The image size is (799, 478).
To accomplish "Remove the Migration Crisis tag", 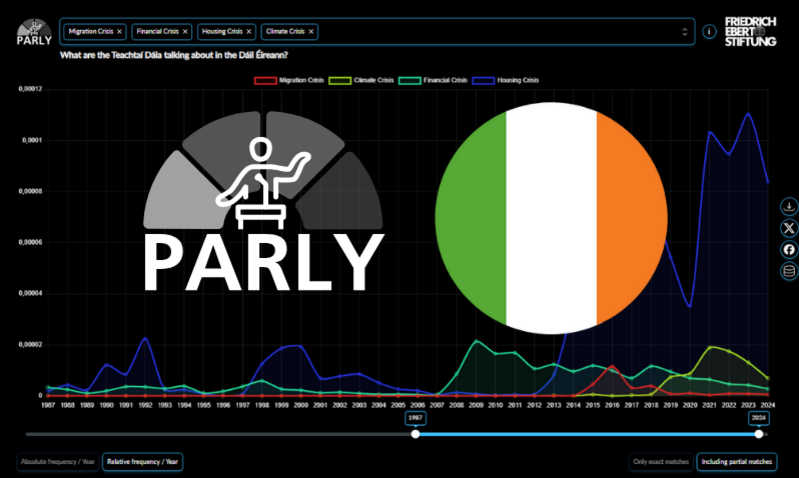I will coord(119,32).
